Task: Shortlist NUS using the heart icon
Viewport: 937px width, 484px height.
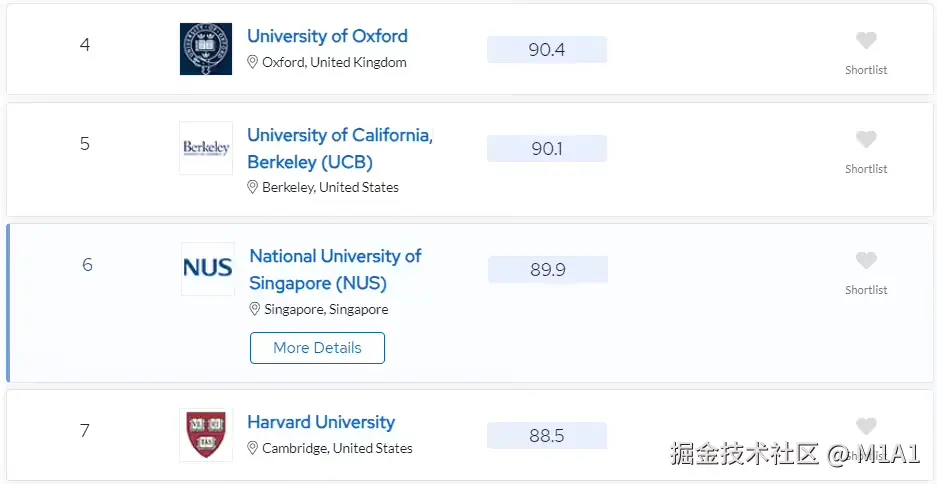Action: point(866,261)
